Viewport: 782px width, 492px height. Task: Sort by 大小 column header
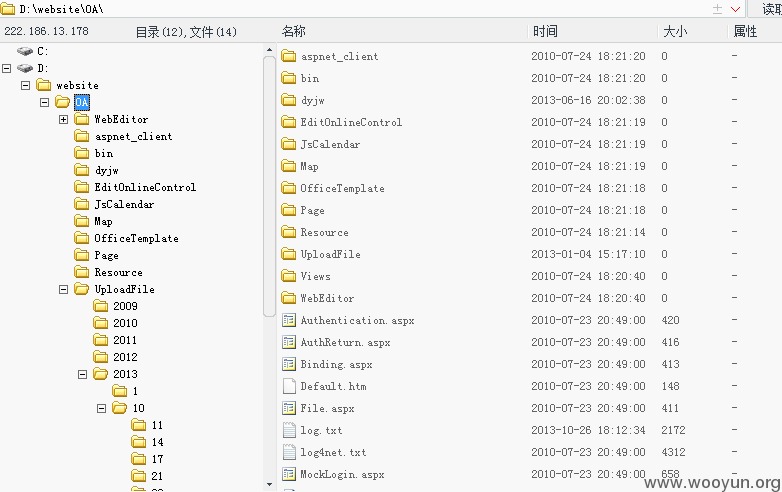(675, 31)
